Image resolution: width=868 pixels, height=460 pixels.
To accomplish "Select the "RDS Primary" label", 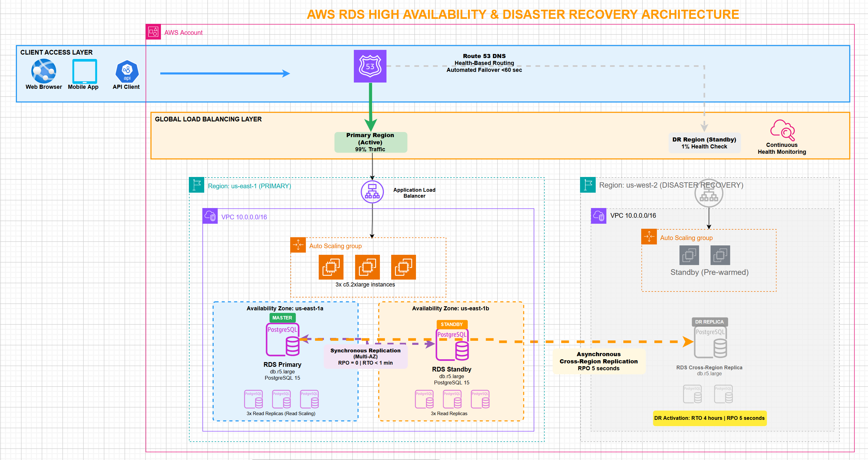I will pos(282,364).
